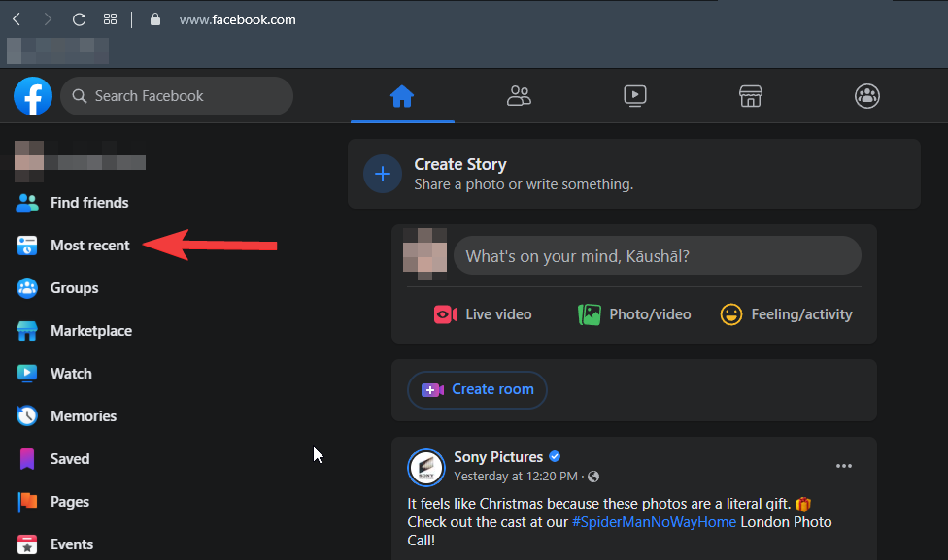Open the browser grid view icon
948x560 pixels.
tap(110, 19)
